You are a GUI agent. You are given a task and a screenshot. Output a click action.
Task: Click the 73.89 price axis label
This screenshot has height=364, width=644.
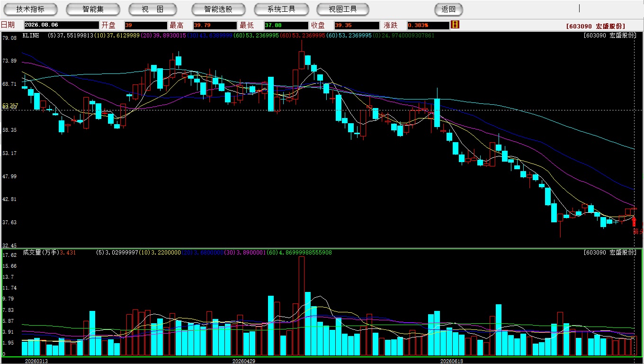(x=9, y=61)
